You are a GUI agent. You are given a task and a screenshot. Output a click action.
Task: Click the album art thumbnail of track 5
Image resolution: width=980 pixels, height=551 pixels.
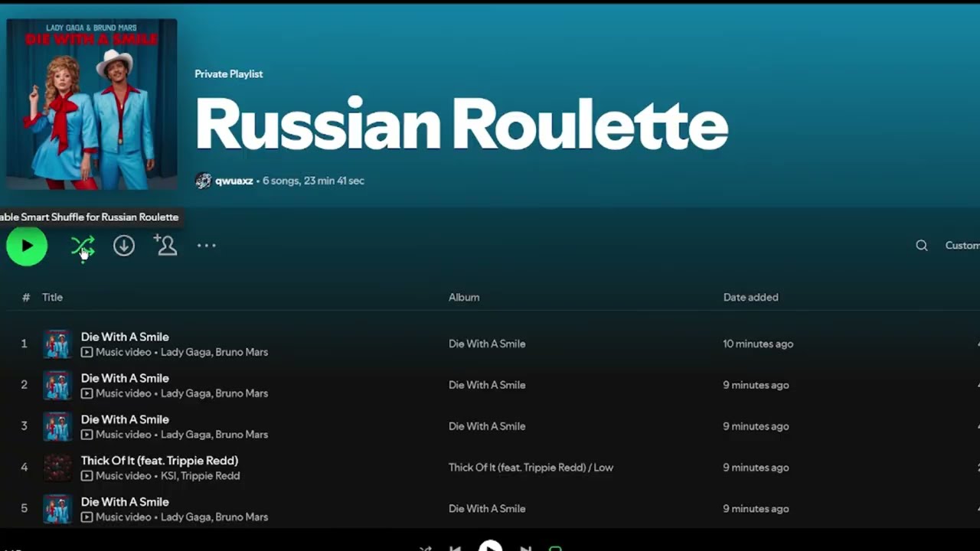(x=57, y=509)
